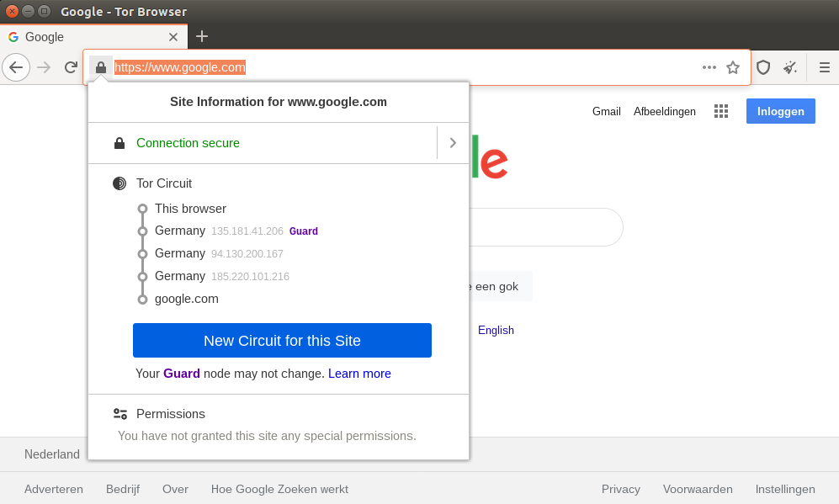839x504 pixels.
Task: Reload the current page
Action: (x=71, y=67)
